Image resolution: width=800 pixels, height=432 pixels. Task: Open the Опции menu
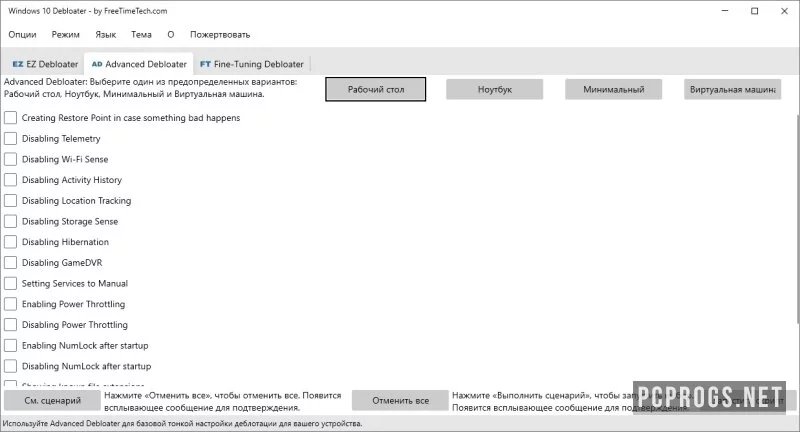(x=22, y=35)
